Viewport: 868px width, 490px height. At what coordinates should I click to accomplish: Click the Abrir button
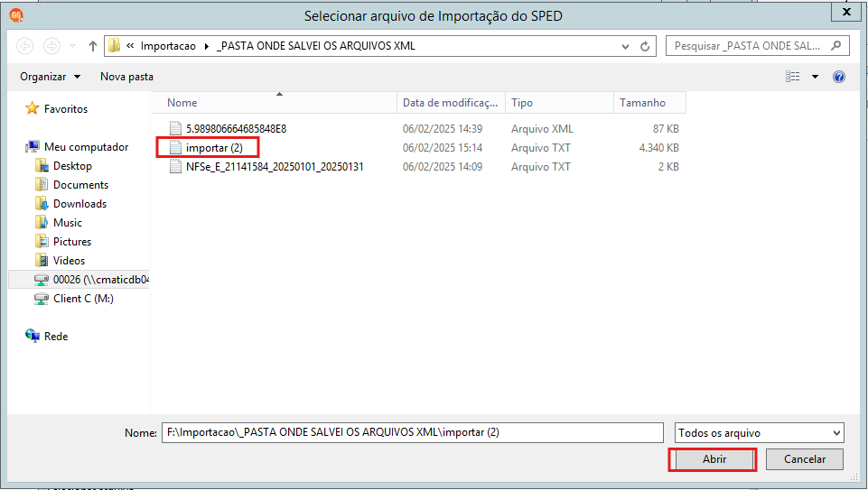point(713,459)
